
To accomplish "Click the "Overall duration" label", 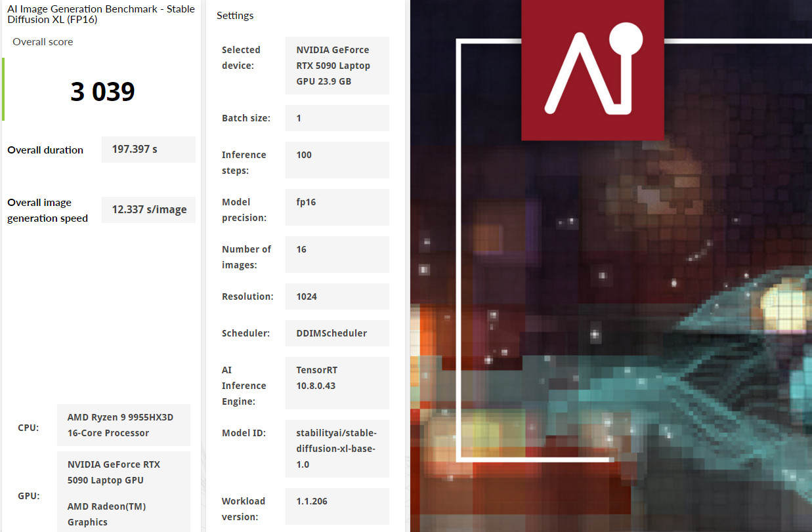I will (45, 150).
